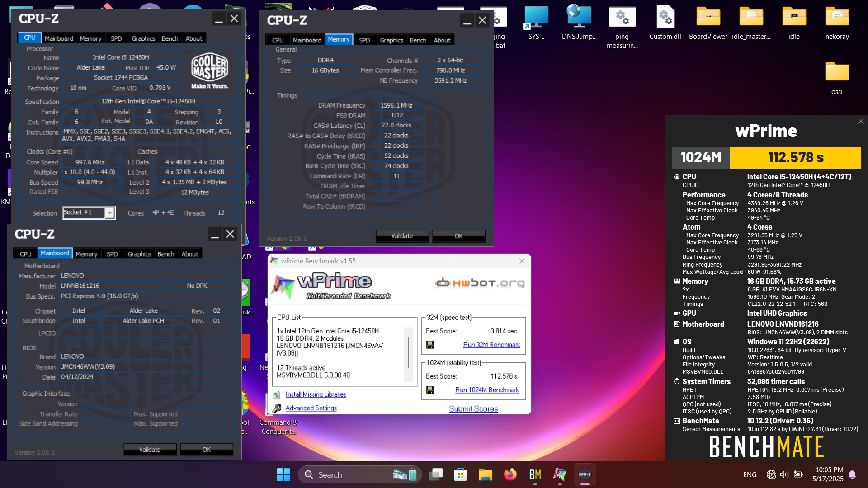The image size is (868, 488).
Task: Open the Mainboard tab in top-left CPU-Z
Action: coord(59,38)
